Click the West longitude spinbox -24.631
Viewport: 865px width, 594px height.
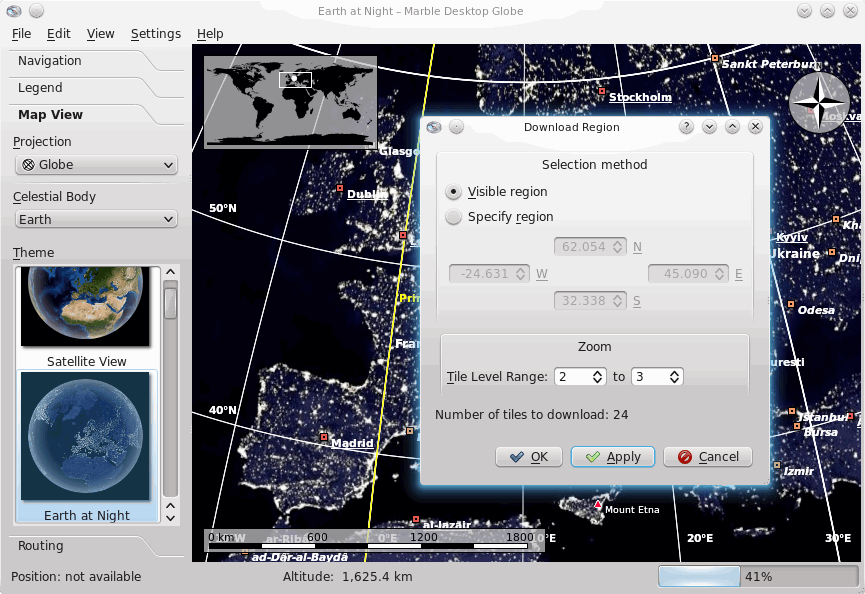point(489,274)
